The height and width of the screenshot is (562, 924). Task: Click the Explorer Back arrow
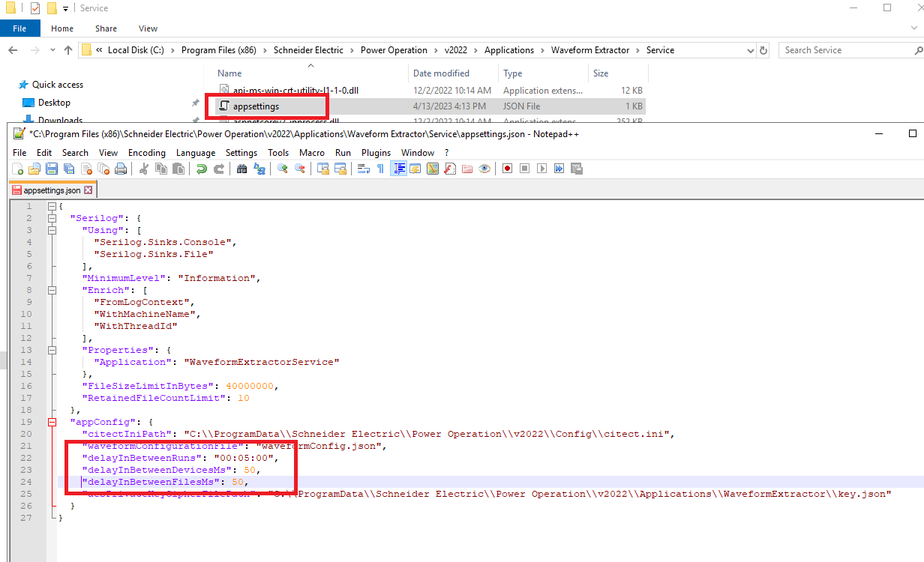pos(13,50)
